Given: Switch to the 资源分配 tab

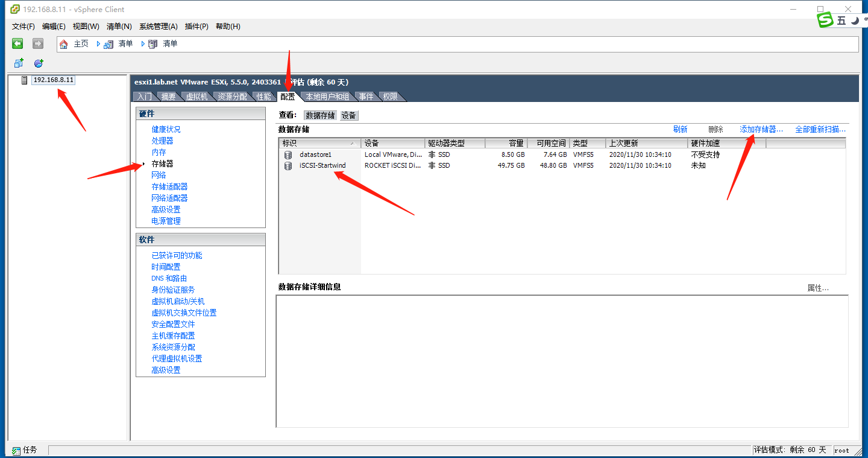Looking at the screenshot, I should 232,97.
